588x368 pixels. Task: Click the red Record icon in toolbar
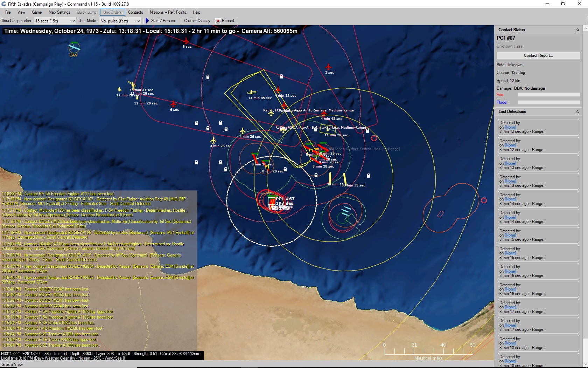[218, 21]
